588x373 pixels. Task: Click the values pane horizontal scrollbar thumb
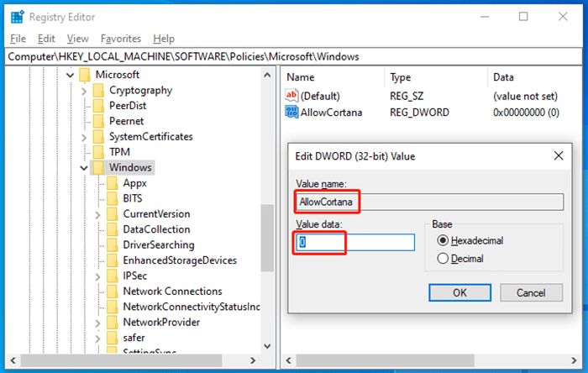[x=385, y=360]
